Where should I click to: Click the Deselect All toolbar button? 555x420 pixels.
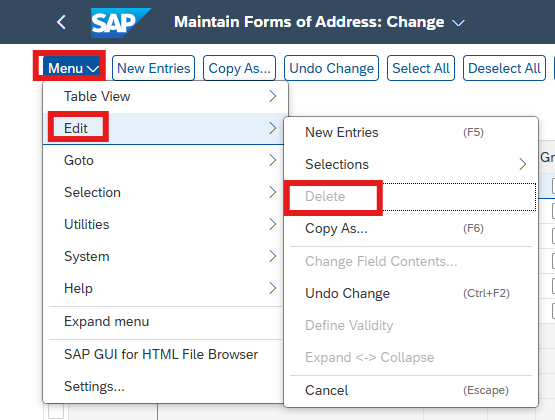coord(504,68)
